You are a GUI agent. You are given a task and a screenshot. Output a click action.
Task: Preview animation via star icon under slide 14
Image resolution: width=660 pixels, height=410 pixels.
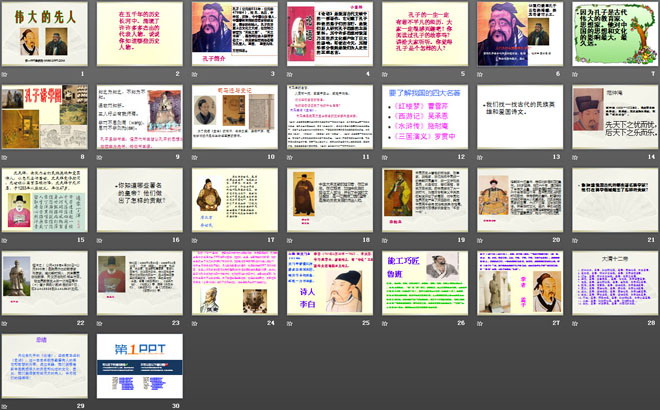click(x=575, y=157)
